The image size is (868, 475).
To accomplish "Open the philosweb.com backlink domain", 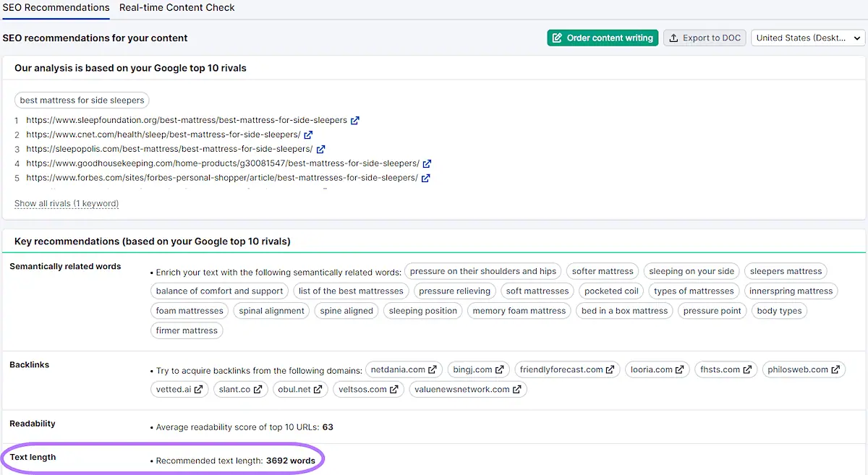I will 799,370.
